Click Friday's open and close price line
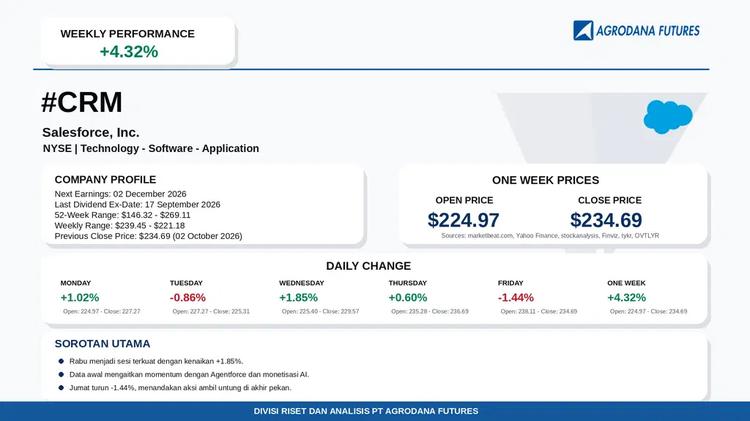 pyautogui.click(x=539, y=311)
